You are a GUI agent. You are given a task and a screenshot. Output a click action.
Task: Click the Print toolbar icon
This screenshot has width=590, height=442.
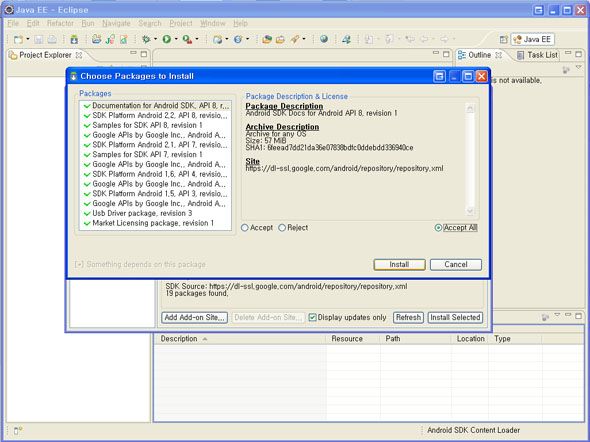point(52,39)
